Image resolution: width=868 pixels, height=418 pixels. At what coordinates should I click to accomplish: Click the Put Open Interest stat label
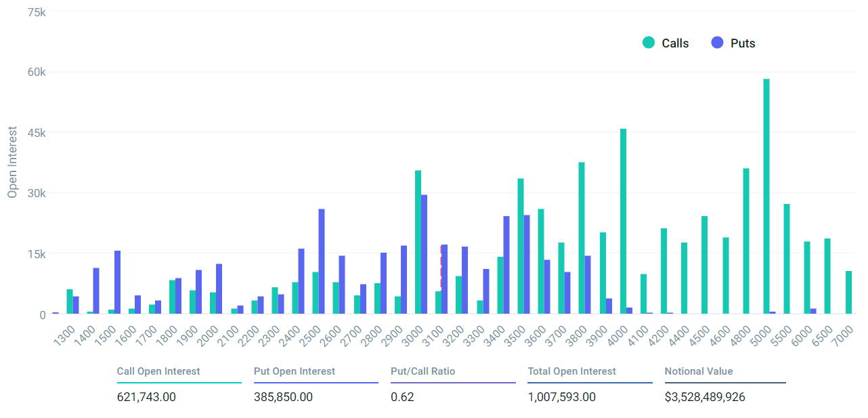point(295,371)
